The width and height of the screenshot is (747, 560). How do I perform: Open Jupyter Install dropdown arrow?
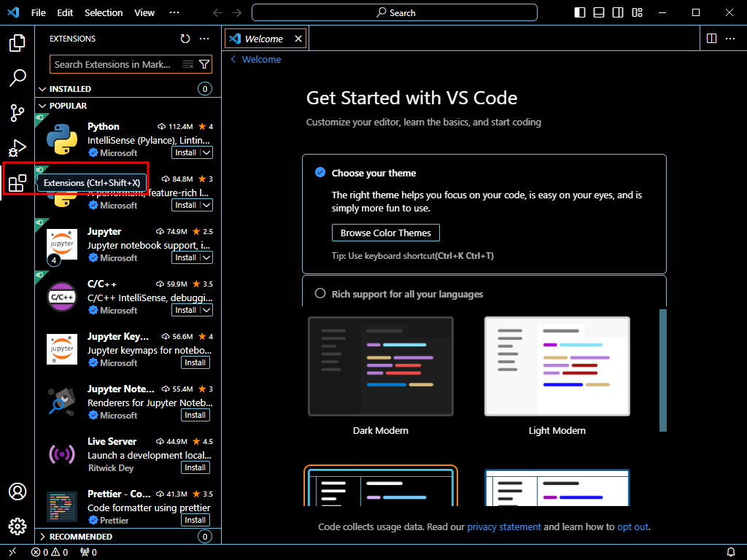tap(206, 257)
